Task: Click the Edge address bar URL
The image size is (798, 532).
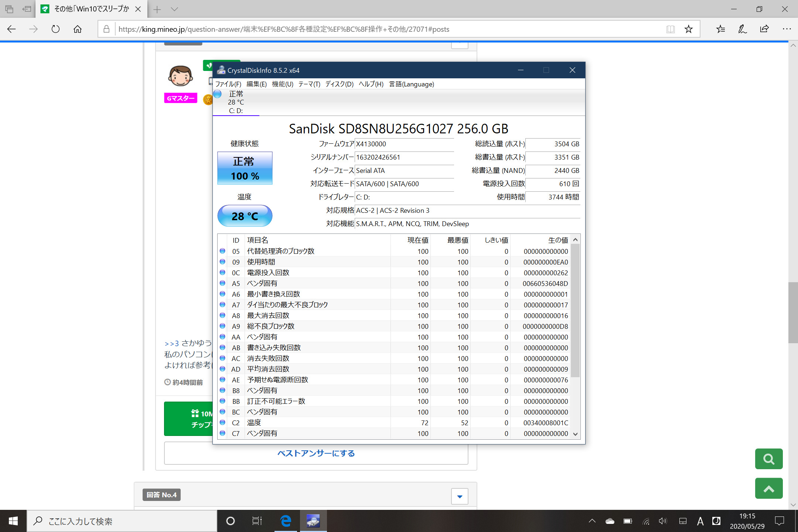Action: click(x=284, y=29)
